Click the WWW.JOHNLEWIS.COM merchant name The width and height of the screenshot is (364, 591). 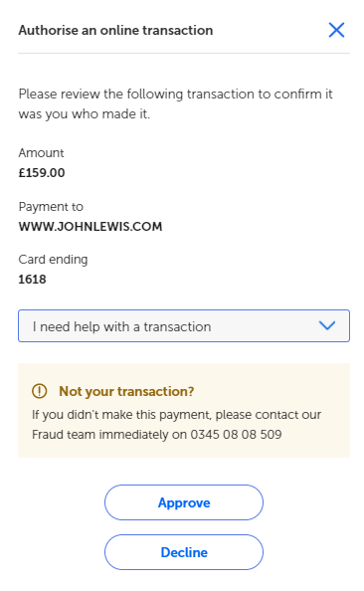point(91,227)
